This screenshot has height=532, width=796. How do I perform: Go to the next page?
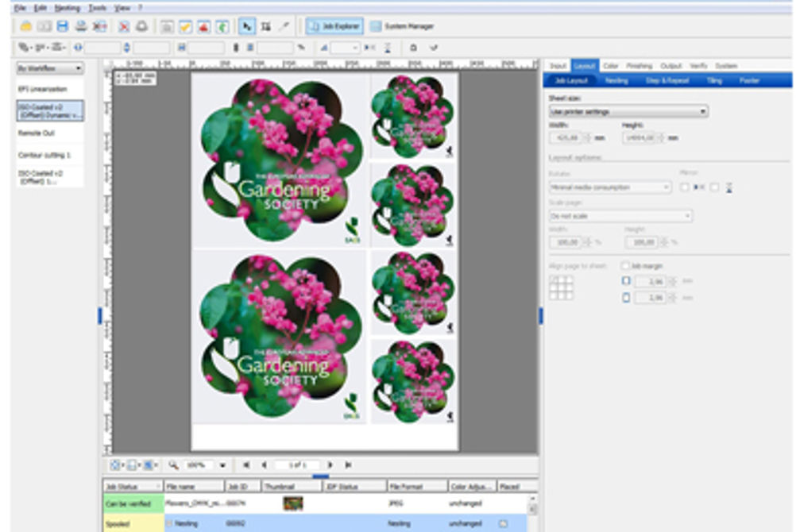(330, 465)
